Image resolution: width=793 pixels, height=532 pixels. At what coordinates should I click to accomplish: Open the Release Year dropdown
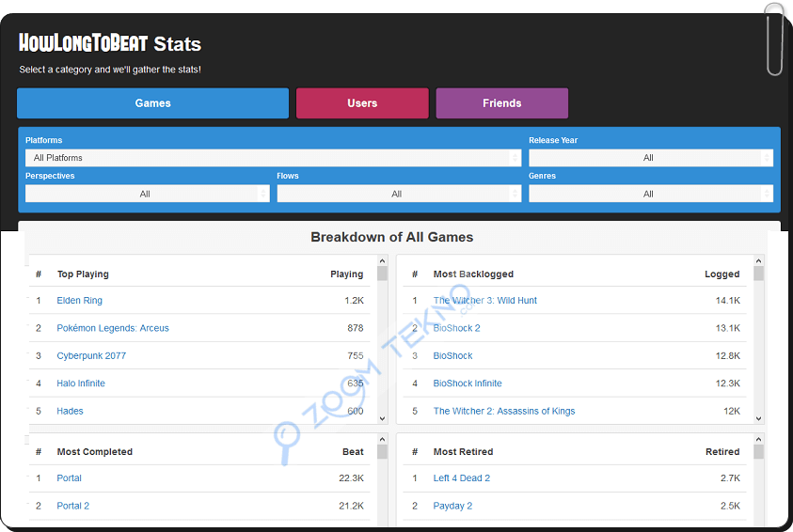click(x=651, y=158)
